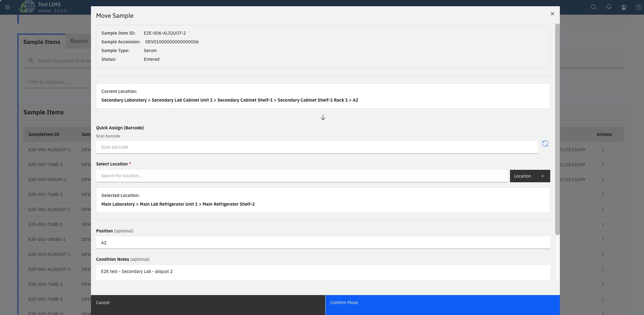The height and width of the screenshot is (315, 644).
Task: Click the Sample Type value Serum
Action: 150,50
